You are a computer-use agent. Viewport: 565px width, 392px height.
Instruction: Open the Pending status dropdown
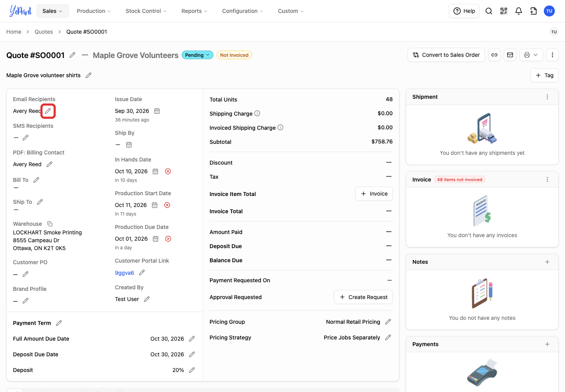(197, 55)
